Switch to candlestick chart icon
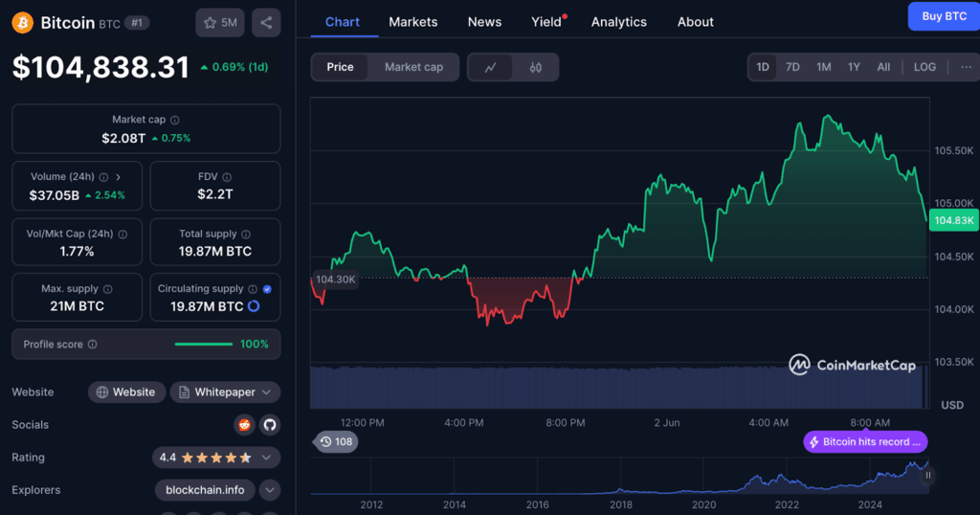Image resolution: width=980 pixels, height=515 pixels. [x=535, y=67]
